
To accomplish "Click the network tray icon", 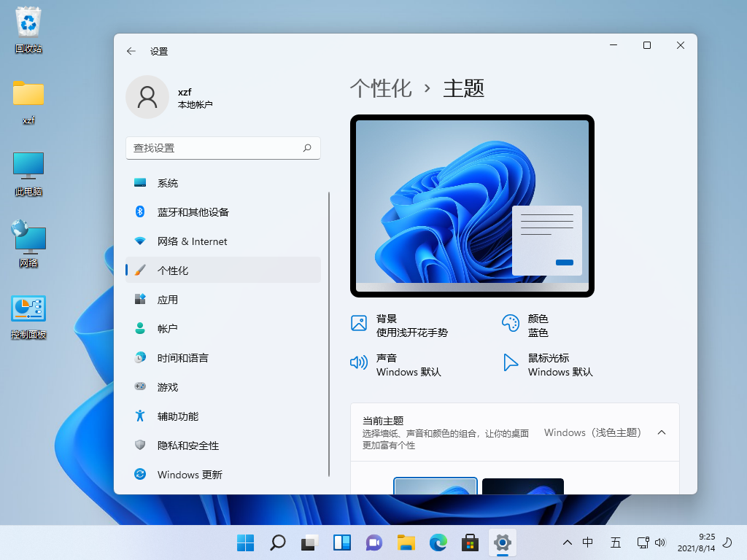I will click(x=643, y=542).
